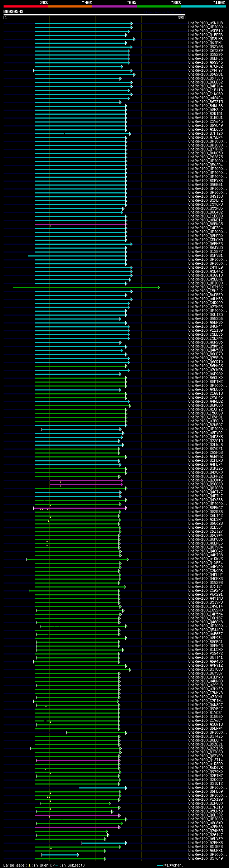
Task: Select label UniRef100_Q6L292
Action: (x=205, y=815)
